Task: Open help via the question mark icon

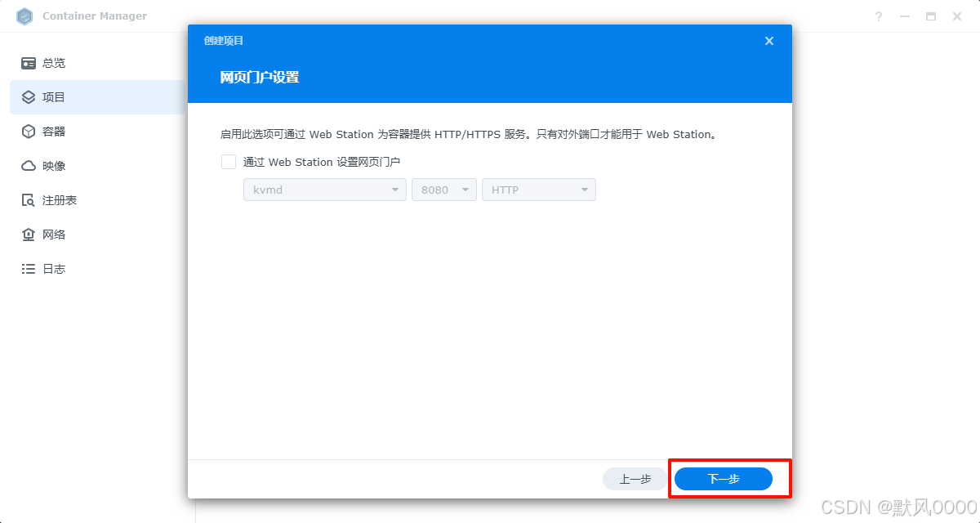Action: (x=878, y=16)
